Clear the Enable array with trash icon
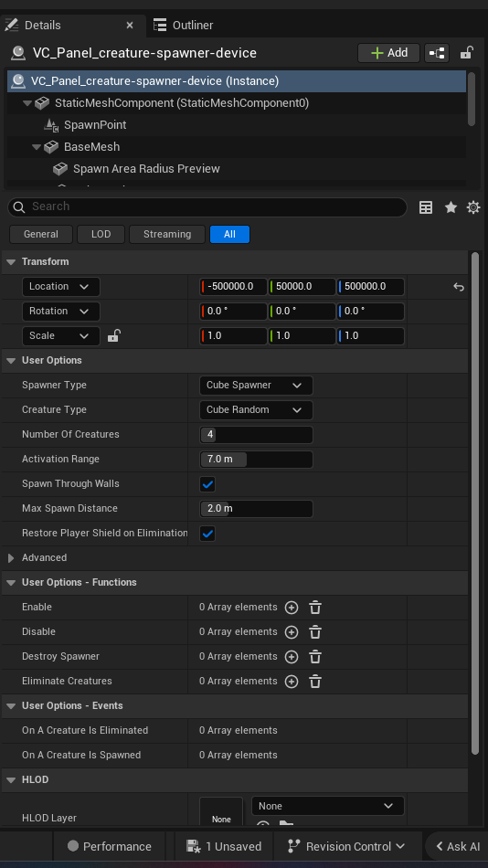Image resolution: width=488 pixels, height=868 pixels. [x=315, y=608]
